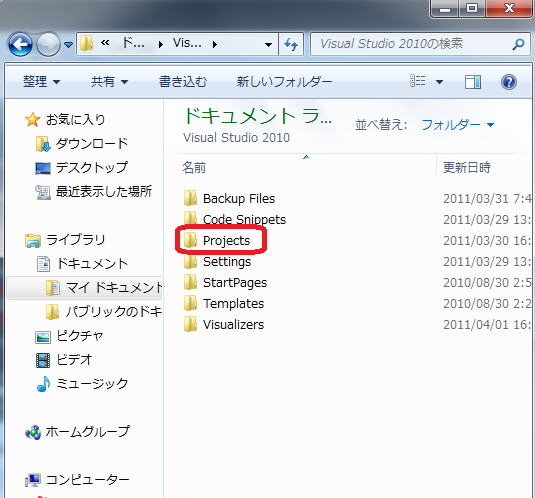The image size is (535, 498).
Task: Open the arrow after 'Vis...' breadcrumb
Action: 215,44
